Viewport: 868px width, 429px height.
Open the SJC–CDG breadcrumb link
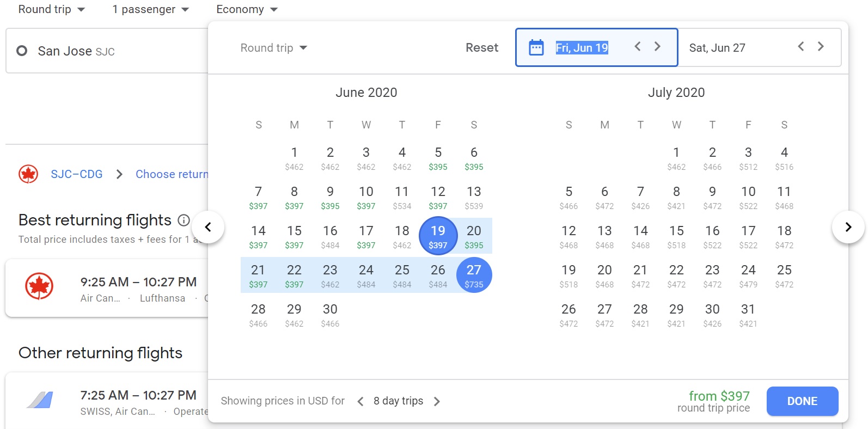point(76,174)
